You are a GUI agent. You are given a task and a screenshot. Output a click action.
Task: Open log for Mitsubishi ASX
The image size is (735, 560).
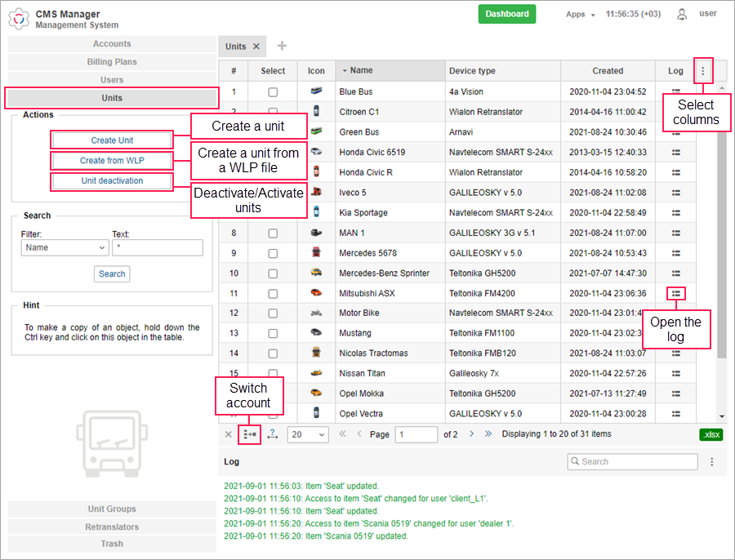(675, 293)
